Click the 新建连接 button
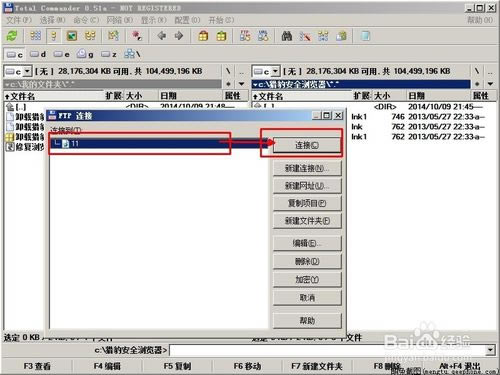The height and width of the screenshot is (375, 500). (307, 168)
